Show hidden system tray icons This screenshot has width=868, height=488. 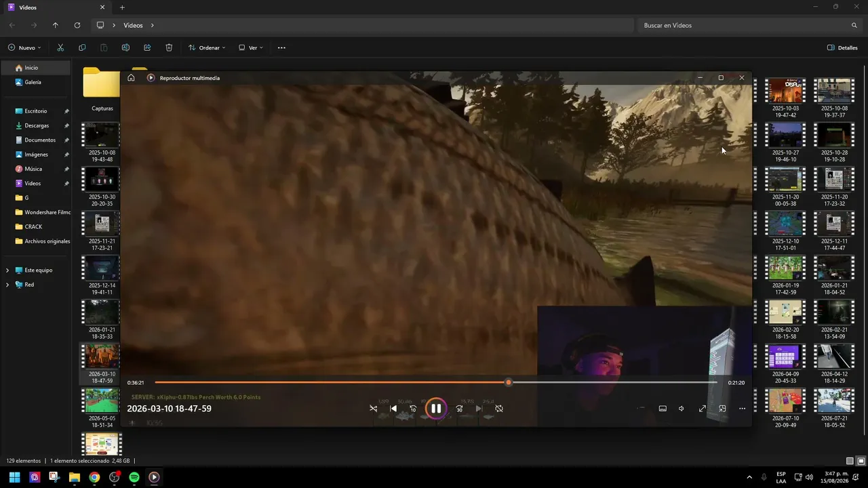tap(749, 477)
